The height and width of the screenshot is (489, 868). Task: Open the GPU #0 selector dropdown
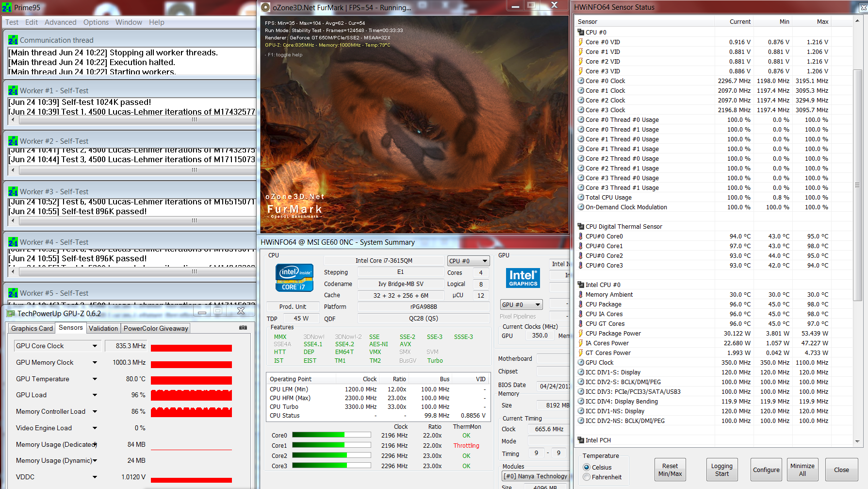(521, 304)
